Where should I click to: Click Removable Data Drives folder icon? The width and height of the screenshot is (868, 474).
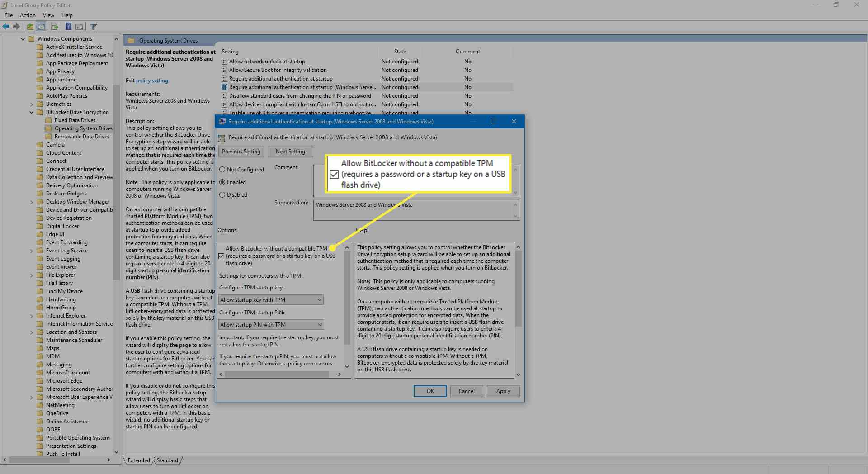click(48, 137)
